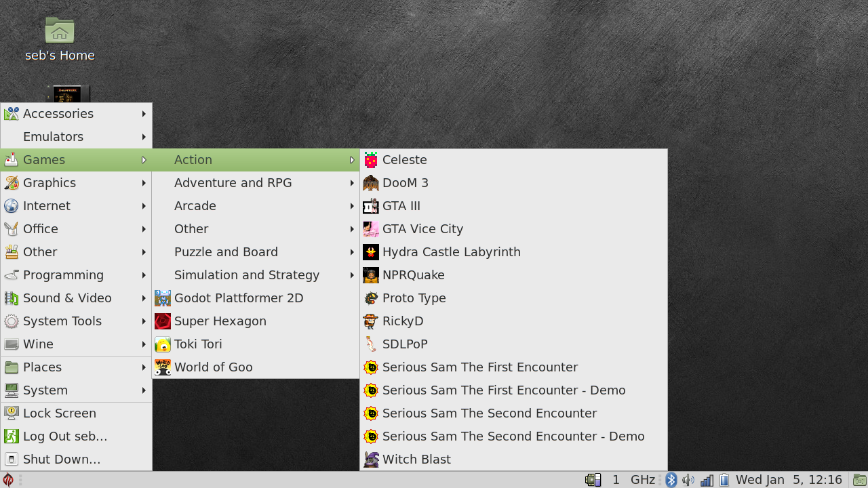Open GTA Vice City via its icon
Screen dimensions: 868x488
tap(371, 229)
